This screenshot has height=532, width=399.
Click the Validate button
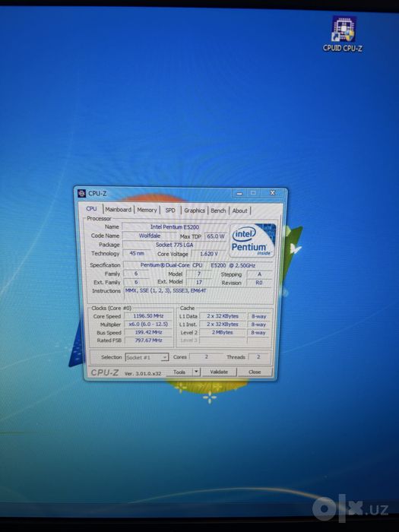point(219,372)
